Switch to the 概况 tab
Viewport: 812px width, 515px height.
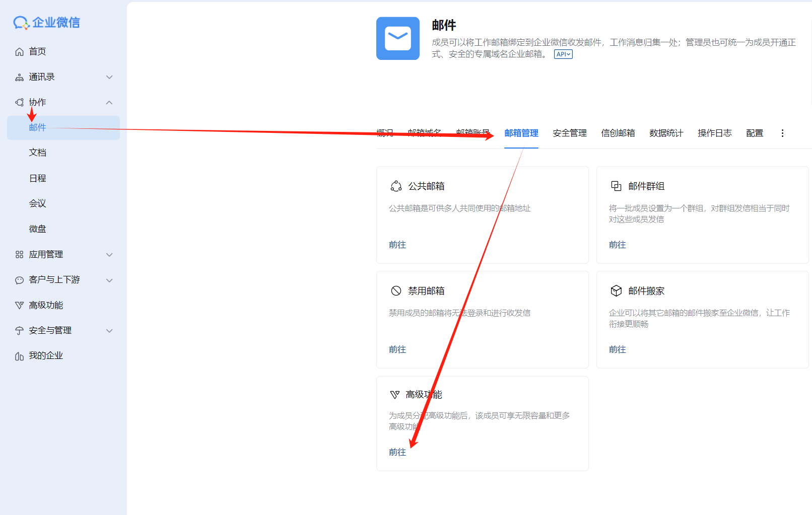(x=385, y=133)
